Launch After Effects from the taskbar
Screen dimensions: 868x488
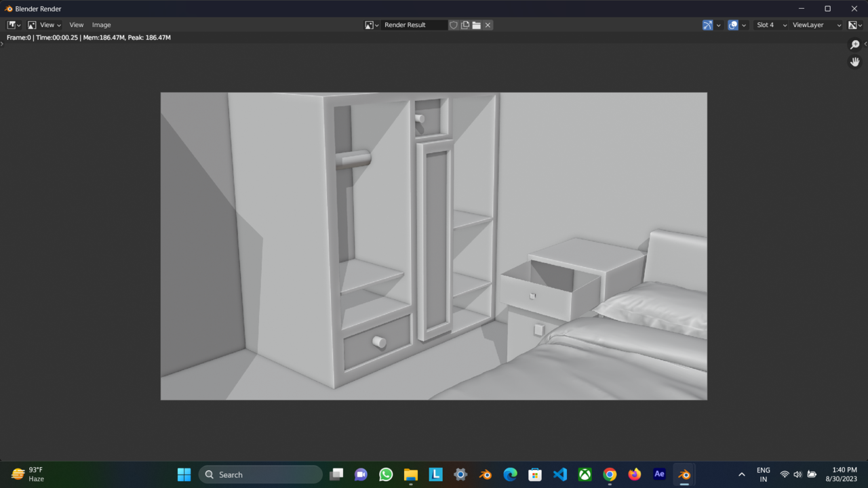(658, 474)
